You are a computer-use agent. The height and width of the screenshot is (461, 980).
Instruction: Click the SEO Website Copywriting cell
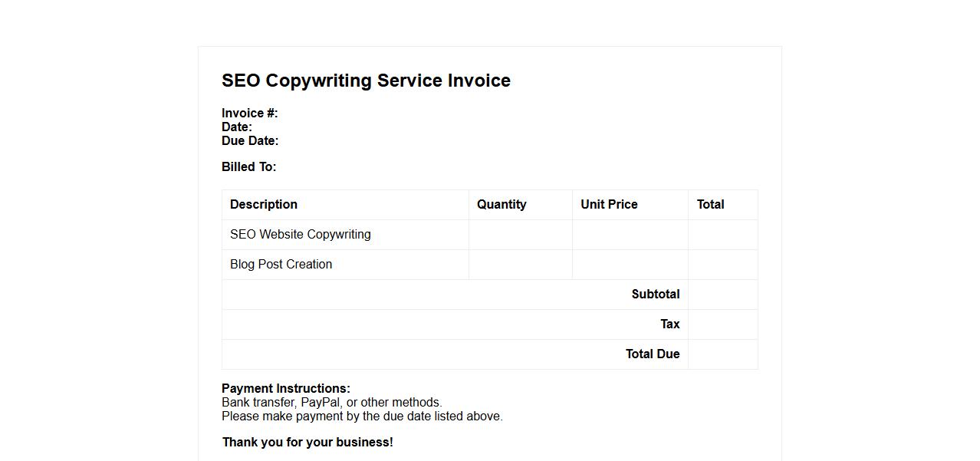point(301,235)
